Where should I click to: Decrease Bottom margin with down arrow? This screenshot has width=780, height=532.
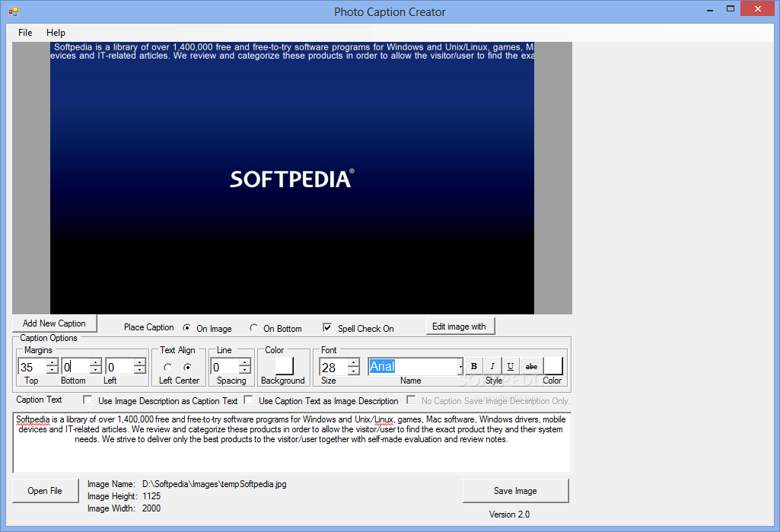point(96,370)
